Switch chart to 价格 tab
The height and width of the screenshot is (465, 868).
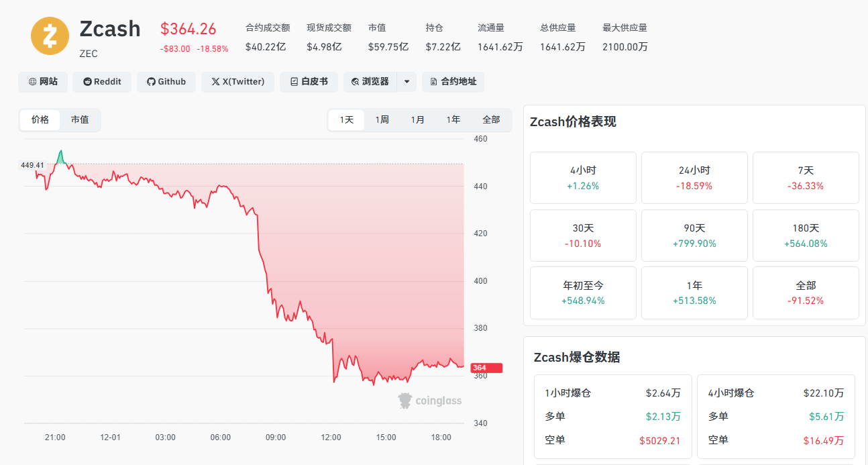[x=40, y=120]
